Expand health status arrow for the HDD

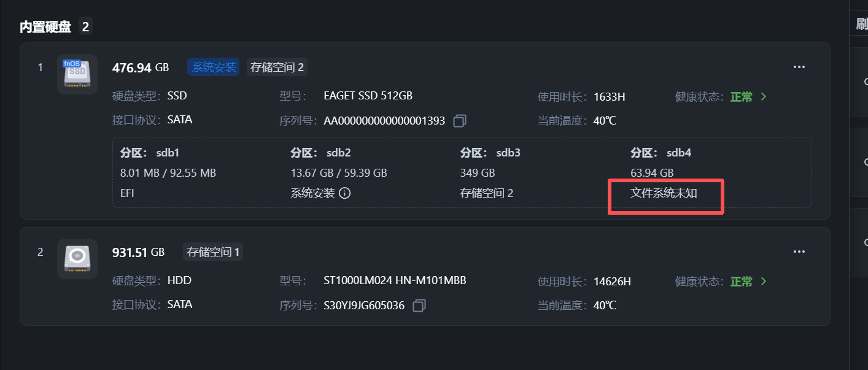[764, 281]
